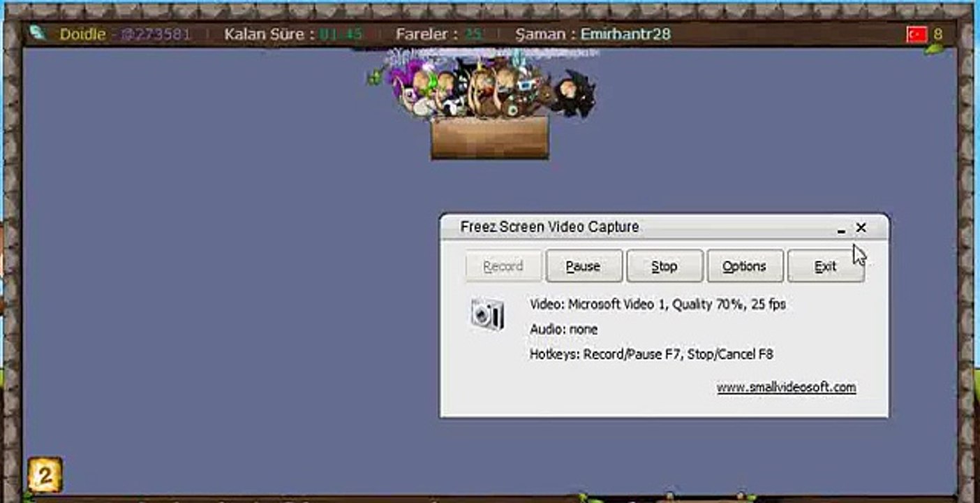Exit the Freez Screen Video Capture

coord(826,266)
